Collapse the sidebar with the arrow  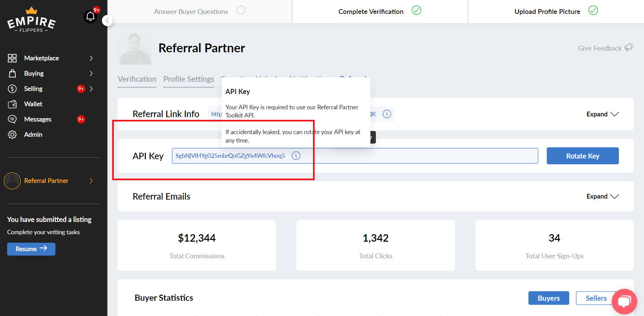(107, 20)
